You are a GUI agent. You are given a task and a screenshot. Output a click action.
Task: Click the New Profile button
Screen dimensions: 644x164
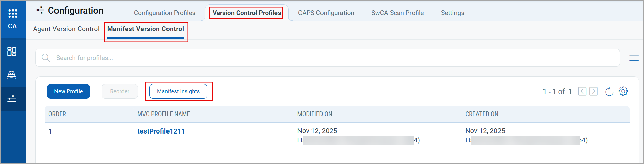pyautogui.click(x=68, y=91)
